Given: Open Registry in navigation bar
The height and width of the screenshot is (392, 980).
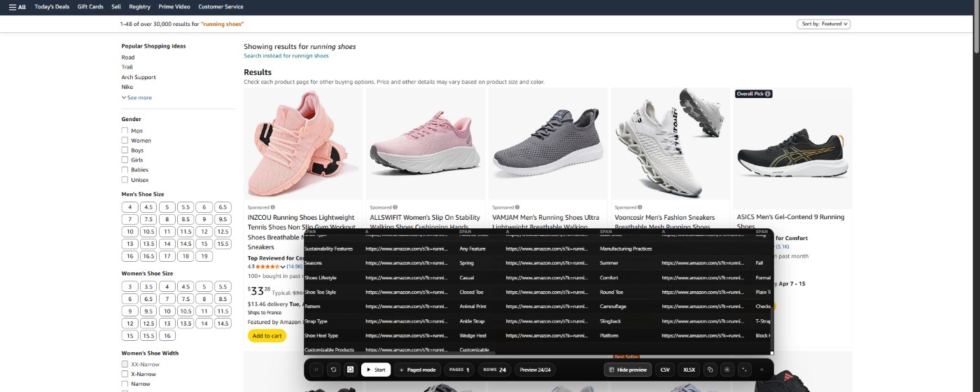Looking at the screenshot, I should coord(139,7).
